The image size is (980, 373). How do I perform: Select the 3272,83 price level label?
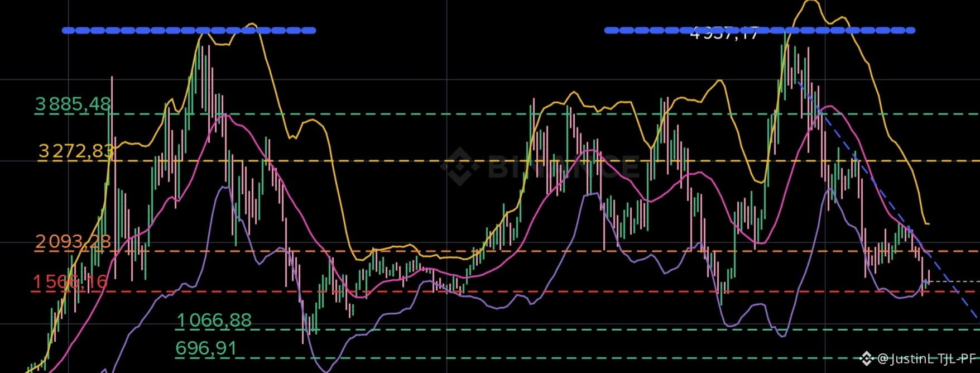click(x=76, y=151)
